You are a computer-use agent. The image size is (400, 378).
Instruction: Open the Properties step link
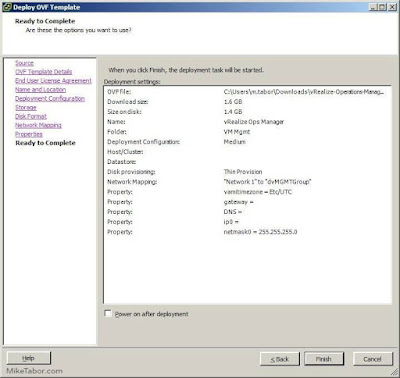pos(29,134)
